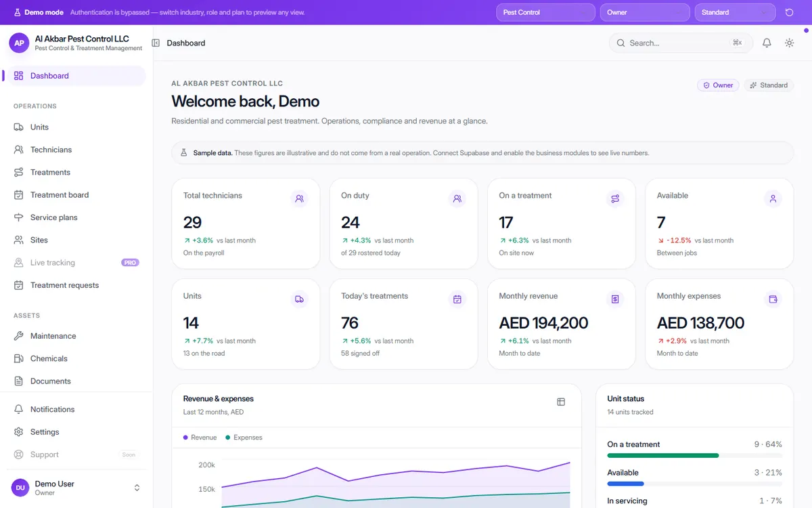Click the Settings gear icon in sidebar

click(18, 432)
